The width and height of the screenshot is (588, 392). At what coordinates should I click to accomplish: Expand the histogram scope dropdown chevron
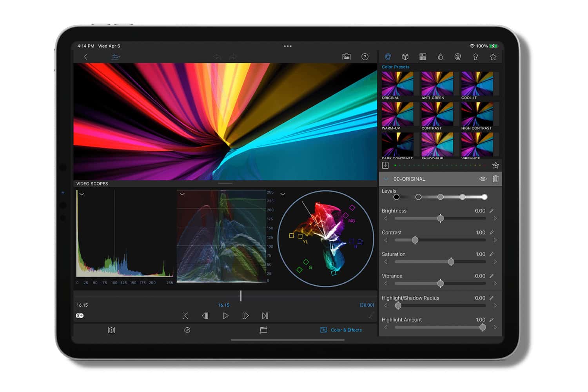pyautogui.click(x=82, y=194)
